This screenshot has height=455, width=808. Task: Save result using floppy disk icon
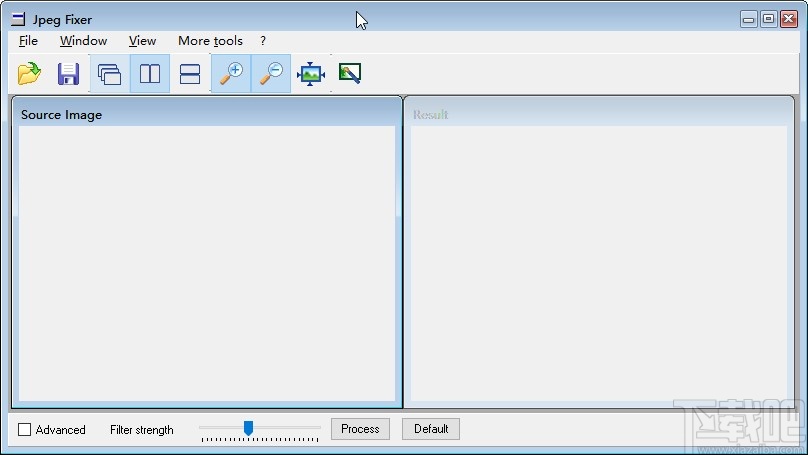click(69, 74)
